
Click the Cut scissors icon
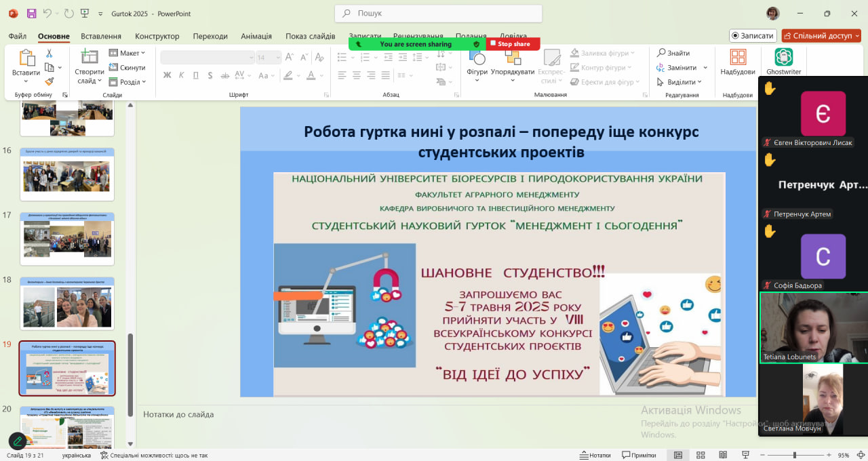49,54
